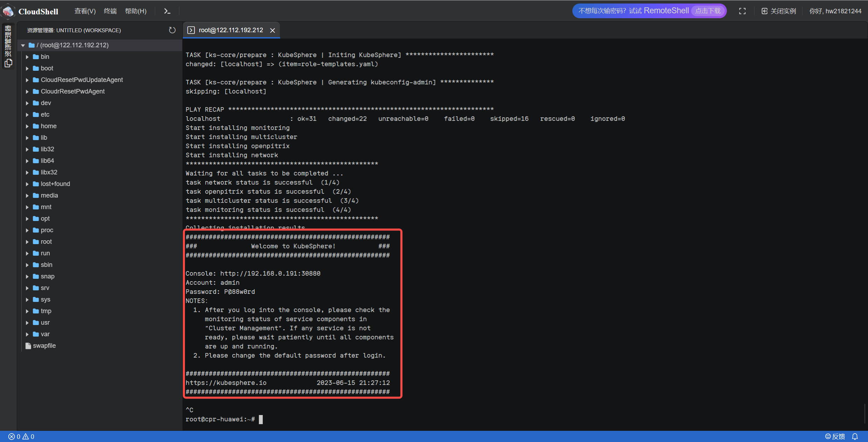Select the proc folder
The image size is (868, 442).
100,230
